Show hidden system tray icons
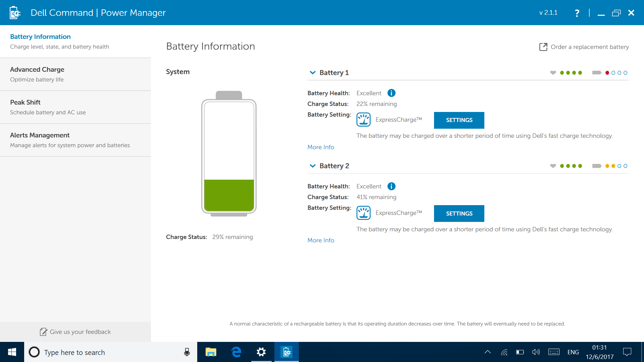 point(488,352)
